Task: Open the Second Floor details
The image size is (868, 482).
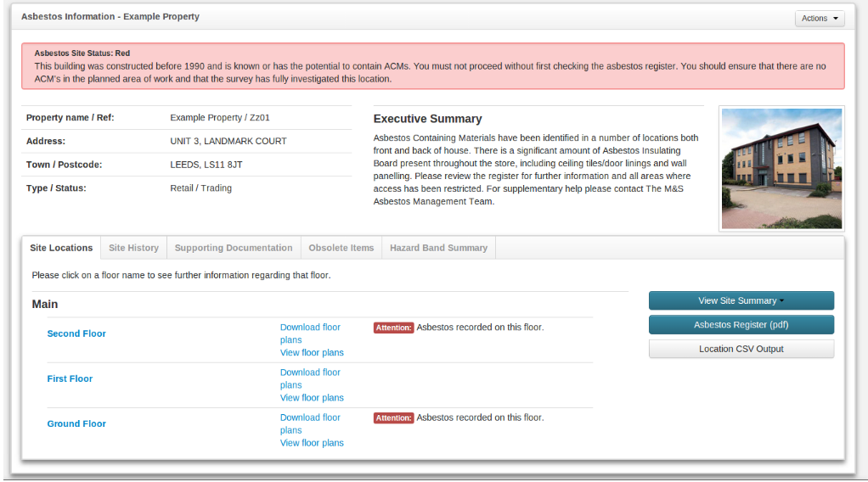Action: 76,333
